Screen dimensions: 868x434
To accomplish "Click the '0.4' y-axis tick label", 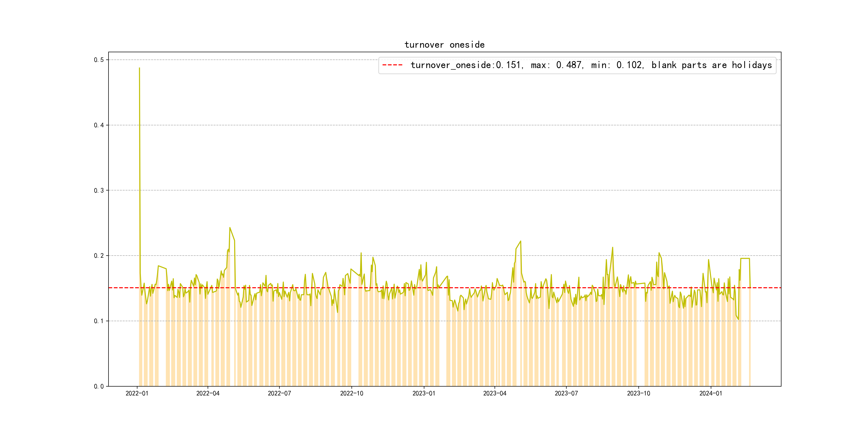I will [99, 125].
